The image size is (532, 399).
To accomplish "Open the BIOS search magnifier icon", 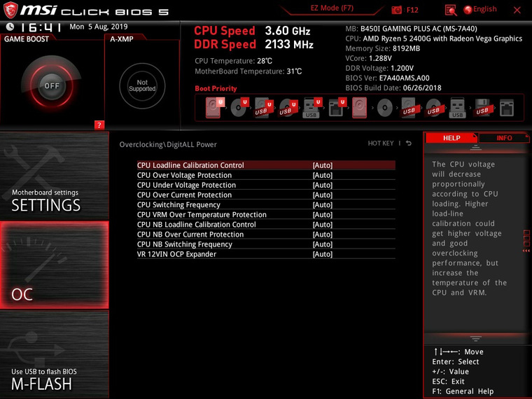I will (x=451, y=10).
